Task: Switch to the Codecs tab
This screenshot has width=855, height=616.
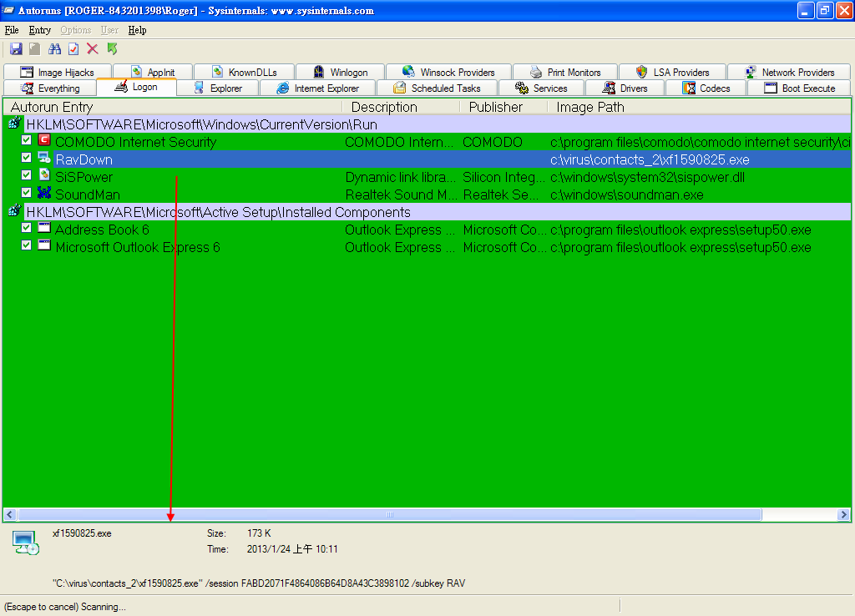Action: click(706, 88)
